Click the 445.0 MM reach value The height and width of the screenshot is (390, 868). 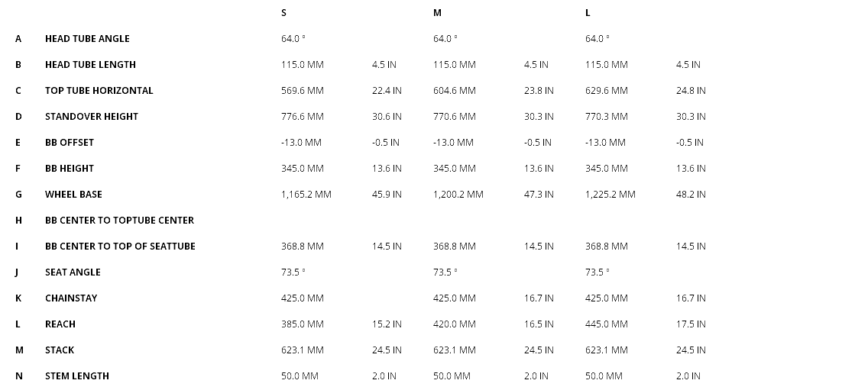tap(607, 324)
